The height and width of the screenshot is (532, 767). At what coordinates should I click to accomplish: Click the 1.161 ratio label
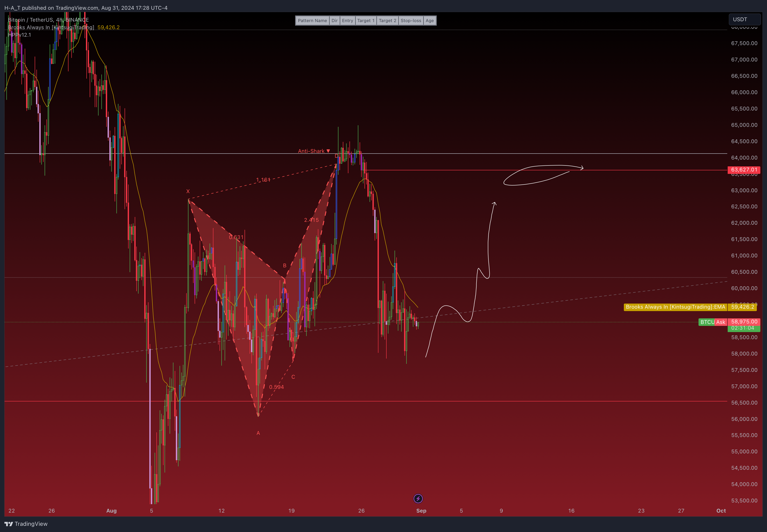click(263, 180)
